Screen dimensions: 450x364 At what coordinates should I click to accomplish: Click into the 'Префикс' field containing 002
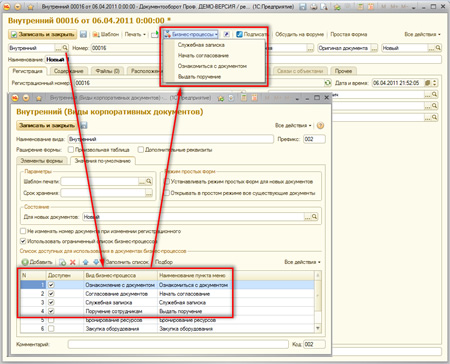pos(314,139)
